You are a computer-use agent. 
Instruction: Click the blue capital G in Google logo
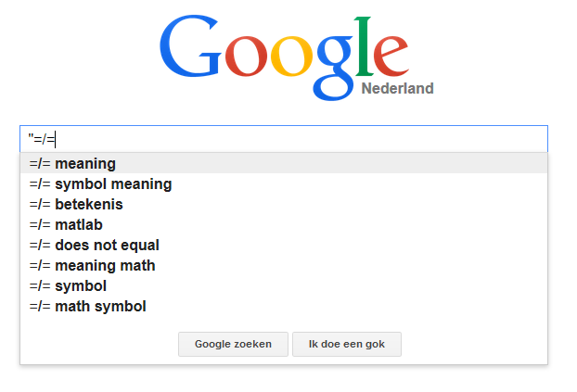coord(190,46)
